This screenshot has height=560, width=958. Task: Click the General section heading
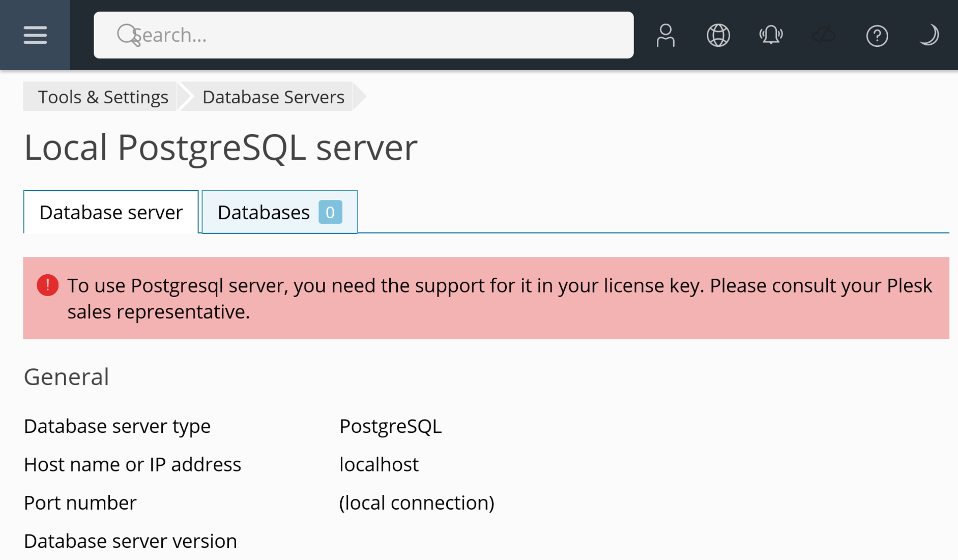click(x=67, y=377)
